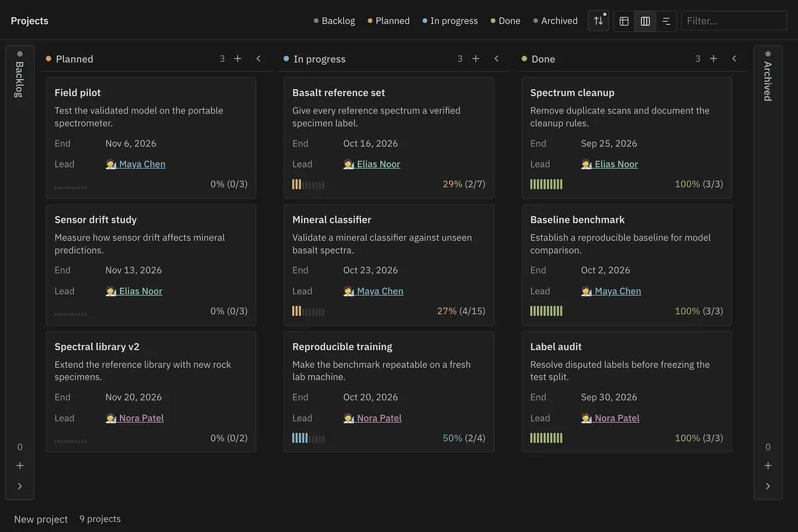Collapse the Done column
Image resolution: width=798 pixels, height=532 pixels.
pos(734,59)
